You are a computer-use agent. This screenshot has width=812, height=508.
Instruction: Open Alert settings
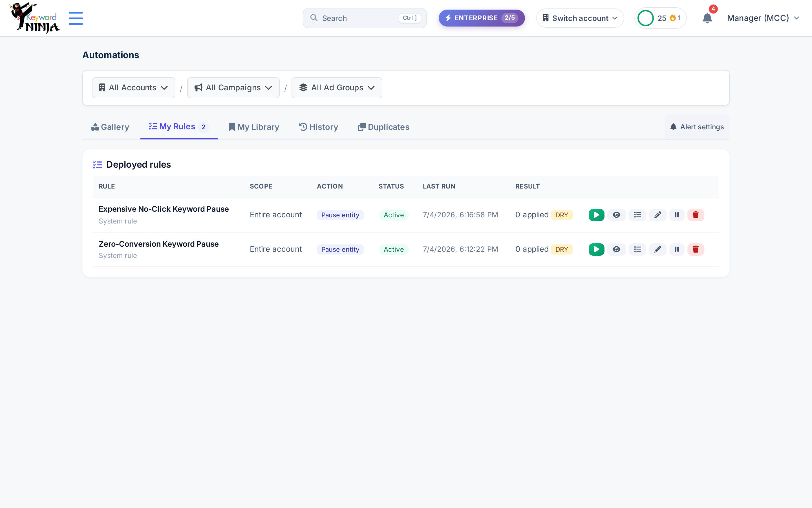(697, 127)
